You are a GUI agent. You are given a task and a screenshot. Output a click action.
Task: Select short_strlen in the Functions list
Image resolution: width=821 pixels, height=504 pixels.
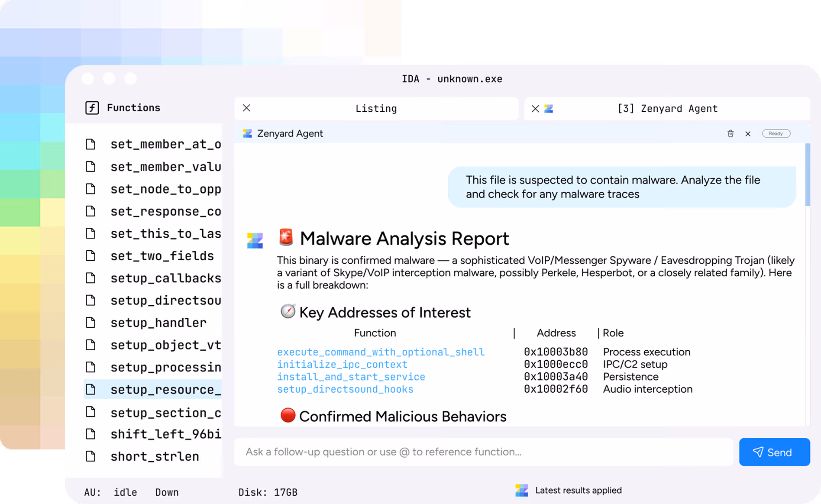pos(155,456)
